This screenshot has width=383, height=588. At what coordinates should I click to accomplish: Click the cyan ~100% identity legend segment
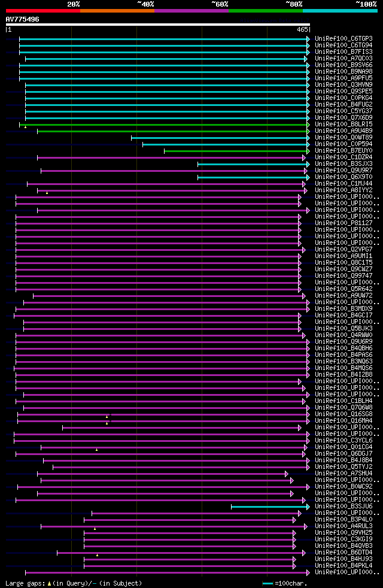340,11
